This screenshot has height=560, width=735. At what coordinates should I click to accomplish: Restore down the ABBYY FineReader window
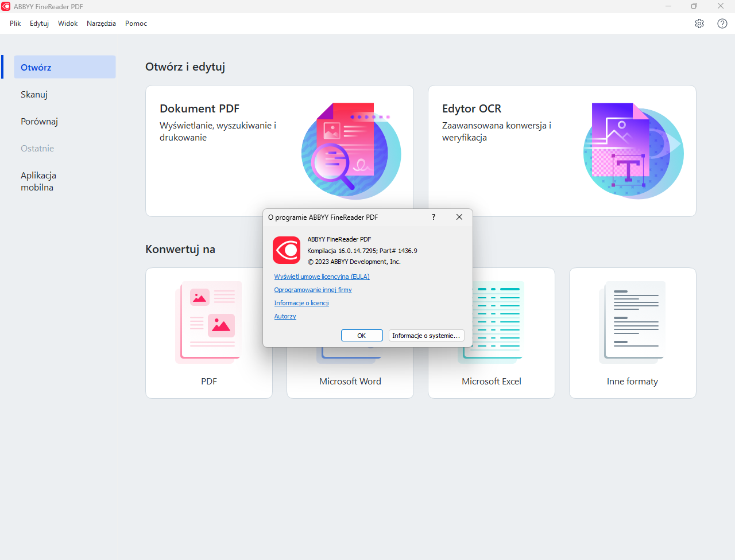coord(694,6)
